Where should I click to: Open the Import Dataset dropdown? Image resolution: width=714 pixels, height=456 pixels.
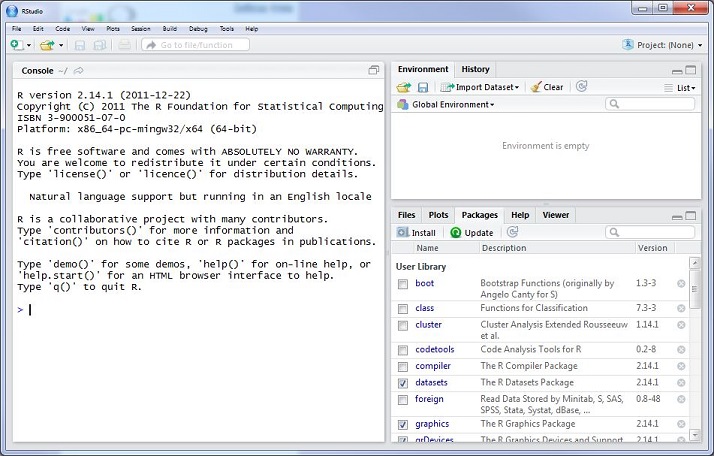(x=480, y=87)
